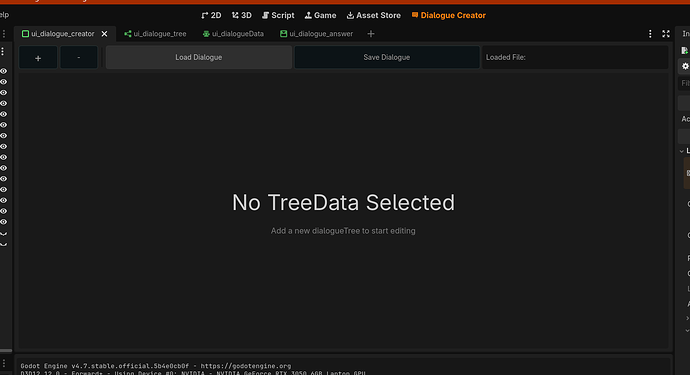The image size is (690, 375).
Task: Switch to the 3D workspace
Action: 242,15
